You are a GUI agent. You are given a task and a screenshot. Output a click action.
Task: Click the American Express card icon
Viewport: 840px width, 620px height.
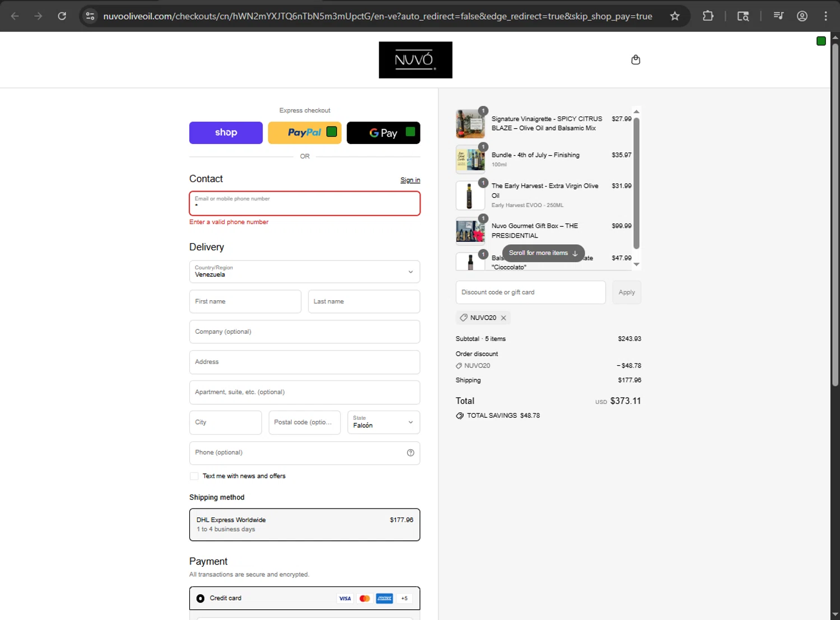point(385,598)
